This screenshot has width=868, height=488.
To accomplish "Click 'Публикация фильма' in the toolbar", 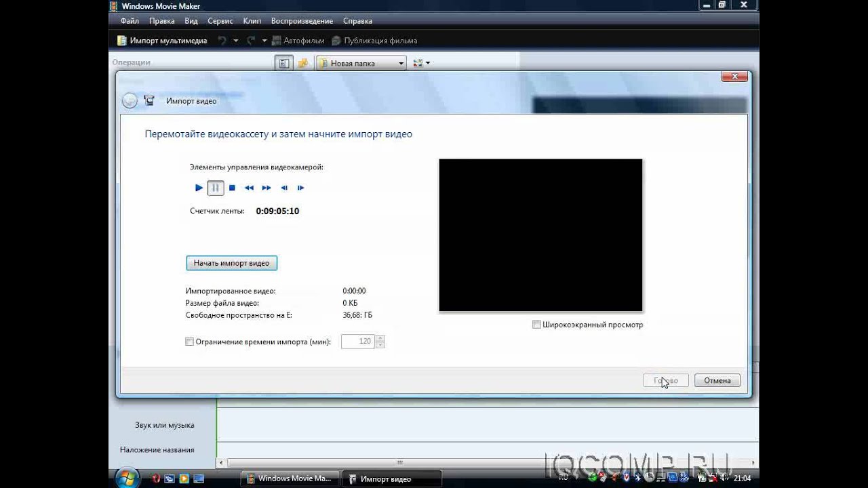I will point(374,41).
